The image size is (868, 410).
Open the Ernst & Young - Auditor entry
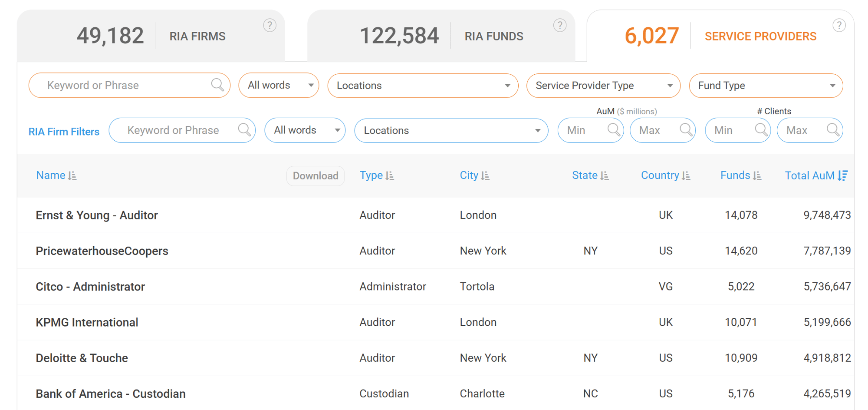click(97, 215)
